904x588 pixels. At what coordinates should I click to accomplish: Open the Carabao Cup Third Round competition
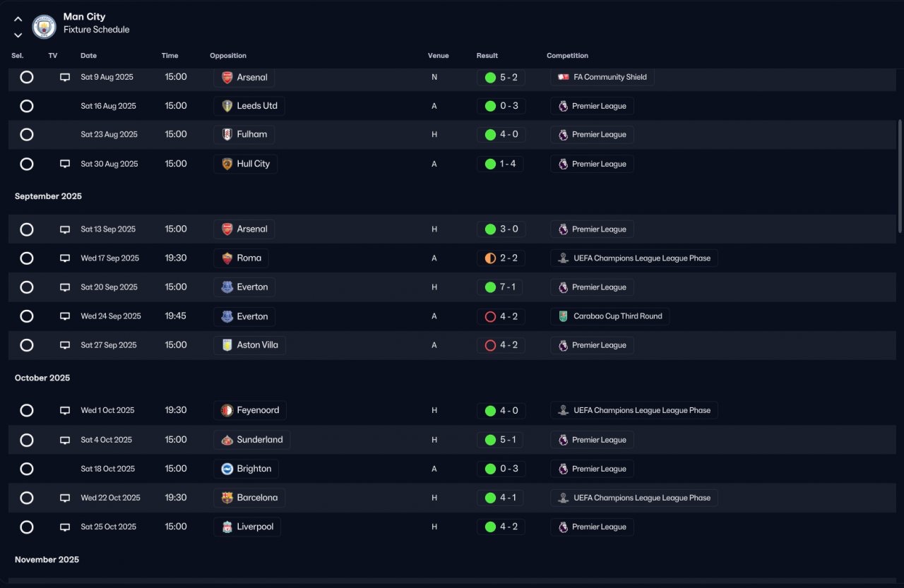point(610,316)
